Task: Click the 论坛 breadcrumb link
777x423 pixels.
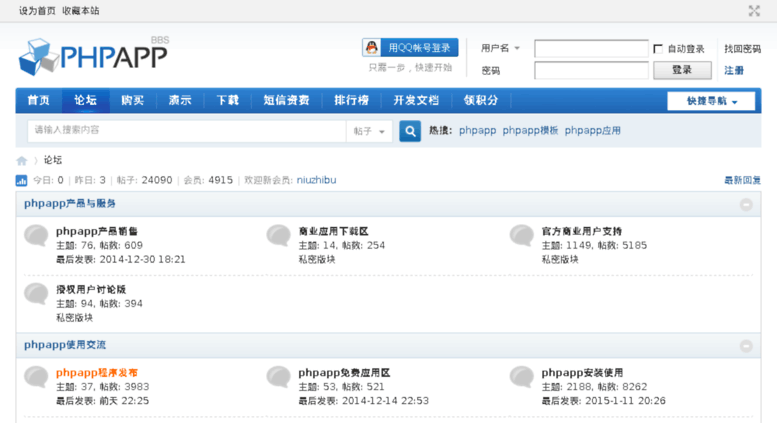Action: coord(53,160)
